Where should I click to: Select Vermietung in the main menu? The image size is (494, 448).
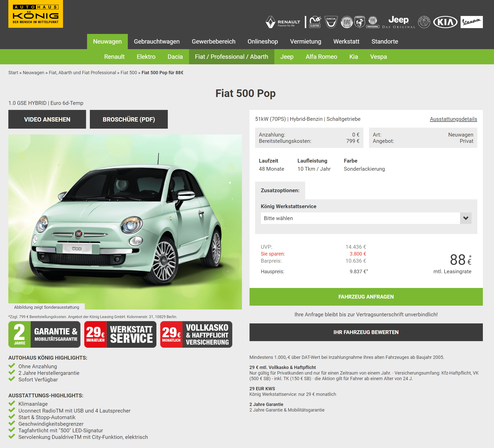(x=305, y=42)
